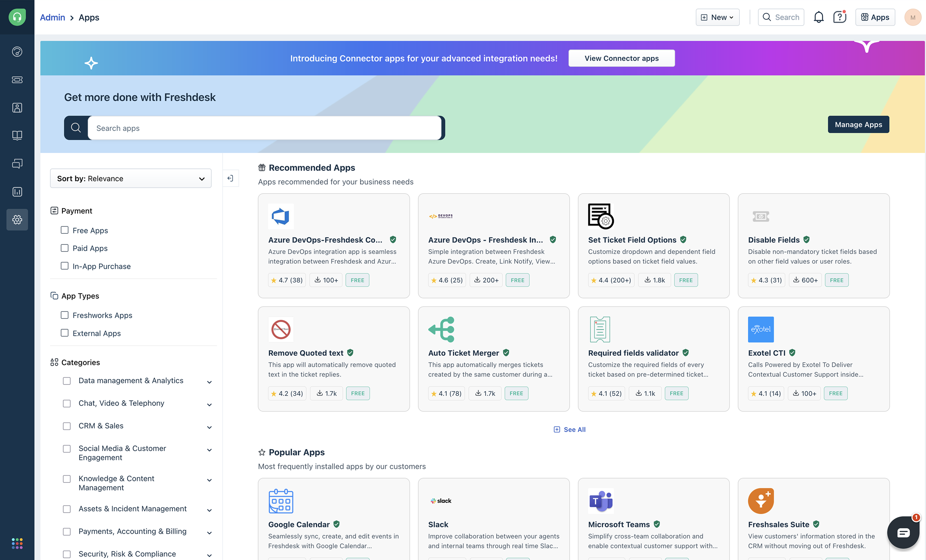
Task: Open Tickets icon in left sidebar
Action: point(17,80)
